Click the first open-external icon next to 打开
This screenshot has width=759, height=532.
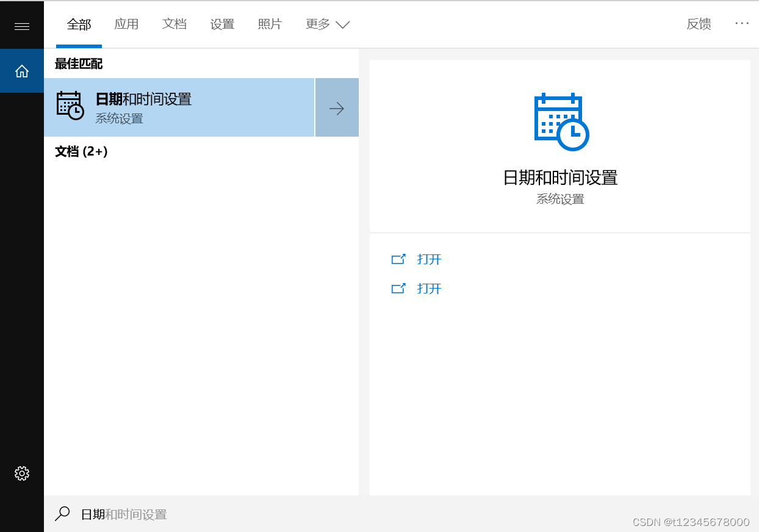click(x=398, y=259)
